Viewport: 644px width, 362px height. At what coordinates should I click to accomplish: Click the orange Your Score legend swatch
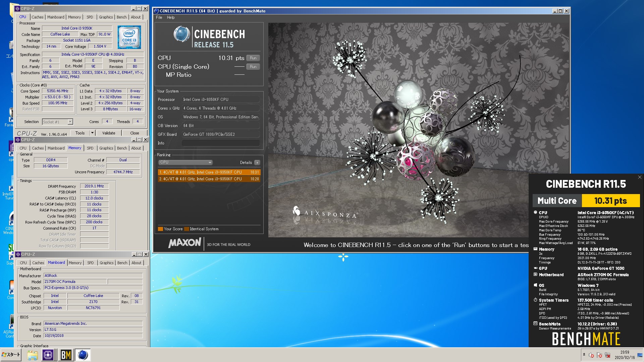[160, 229]
